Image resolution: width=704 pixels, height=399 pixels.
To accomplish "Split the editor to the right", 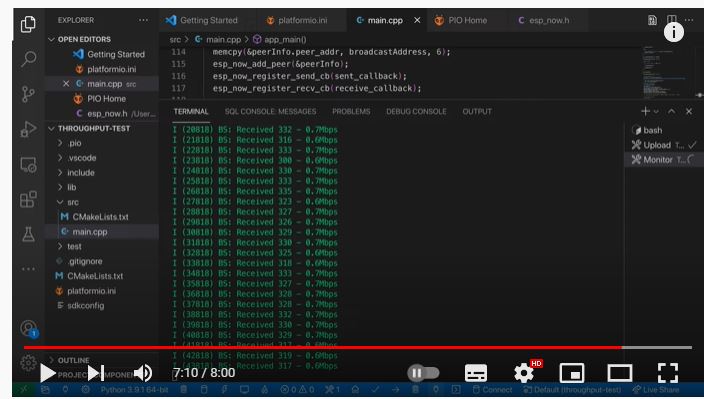I will coord(671,19).
